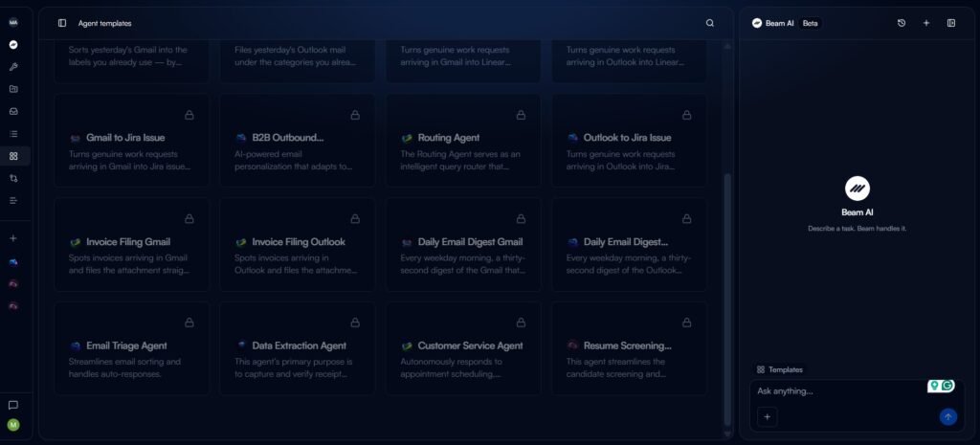Open the MA workspace avatar in sidebar
Viewport: 980px width, 445px height.
coord(13,23)
